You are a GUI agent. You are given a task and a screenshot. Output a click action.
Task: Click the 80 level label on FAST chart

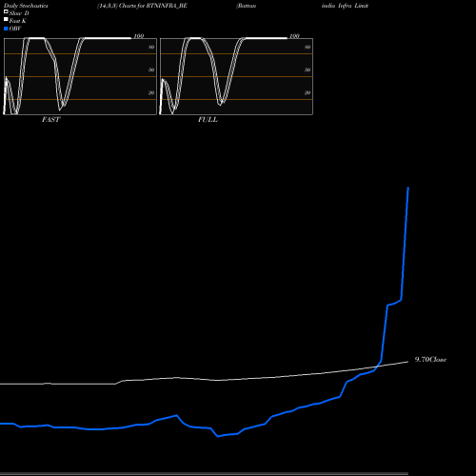[151, 47]
